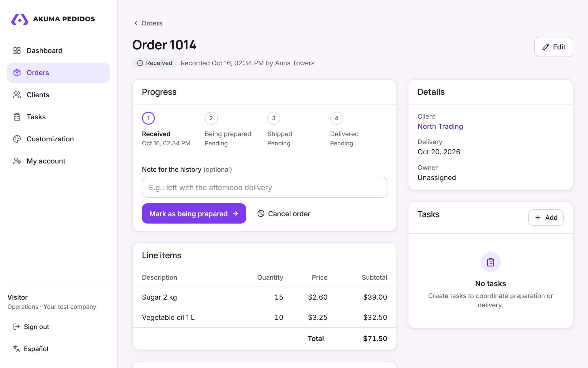588x368 pixels.
Task: Click the Vegetable oil 1 L row
Action: click(264, 317)
